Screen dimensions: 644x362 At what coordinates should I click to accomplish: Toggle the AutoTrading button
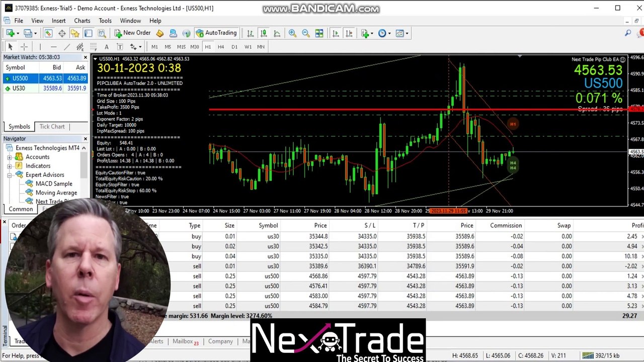click(216, 33)
